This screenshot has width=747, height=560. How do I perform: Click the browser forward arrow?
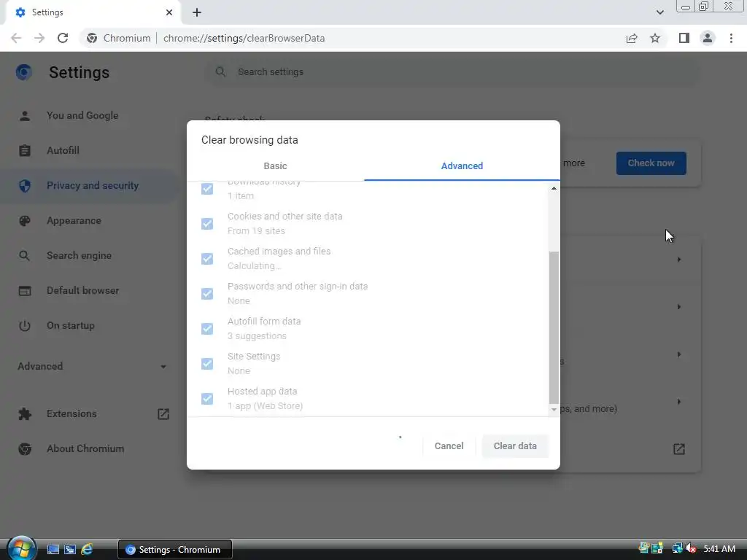coord(39,38)
